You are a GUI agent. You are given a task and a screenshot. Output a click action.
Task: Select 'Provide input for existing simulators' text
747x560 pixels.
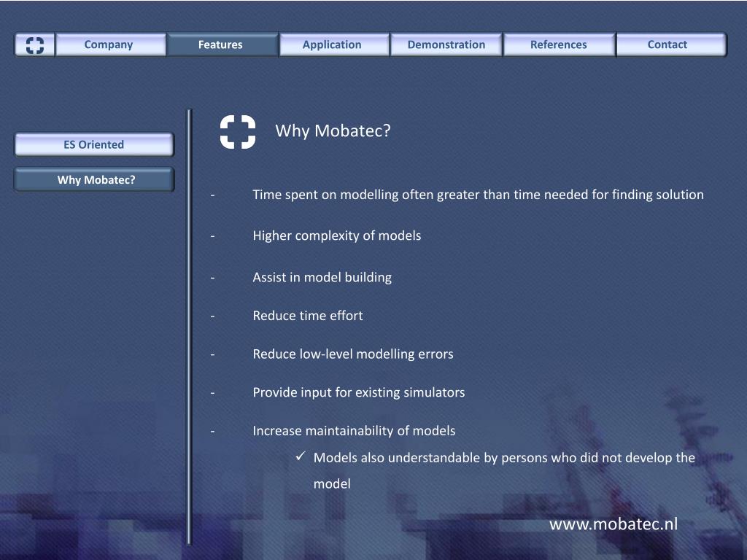(x=359, y=392)
